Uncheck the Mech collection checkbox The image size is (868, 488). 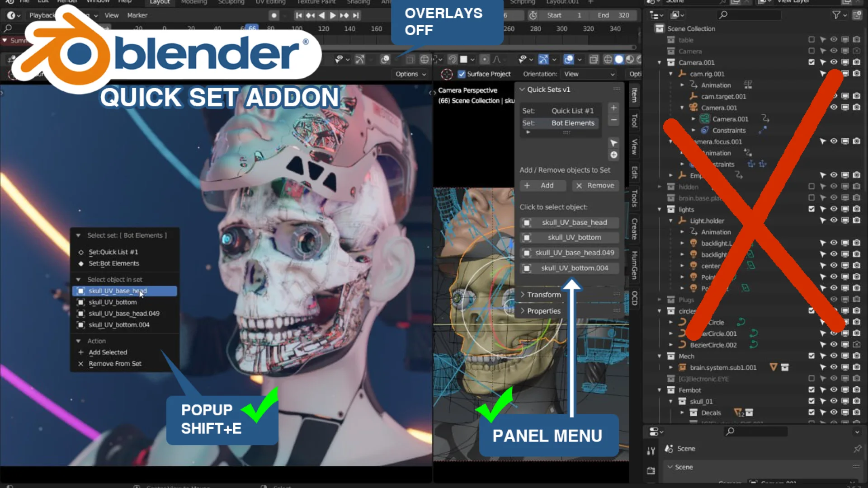(811, 356)
